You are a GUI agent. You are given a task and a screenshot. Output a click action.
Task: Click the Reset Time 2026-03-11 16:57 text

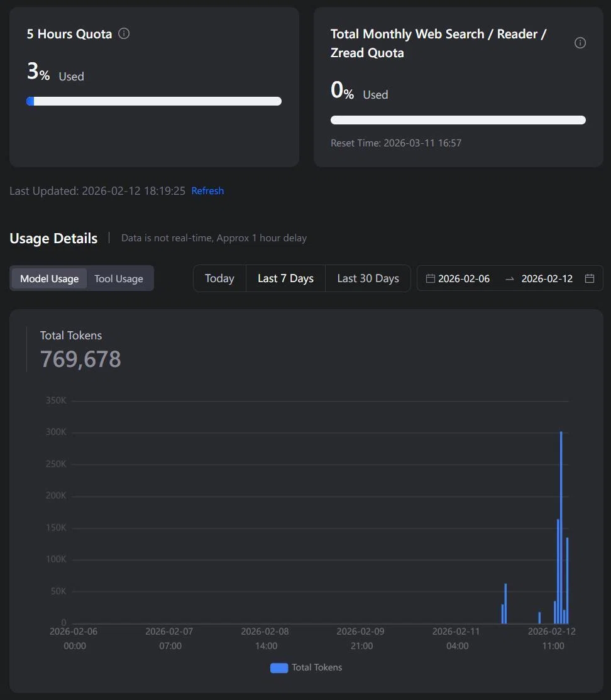(396, 143)
